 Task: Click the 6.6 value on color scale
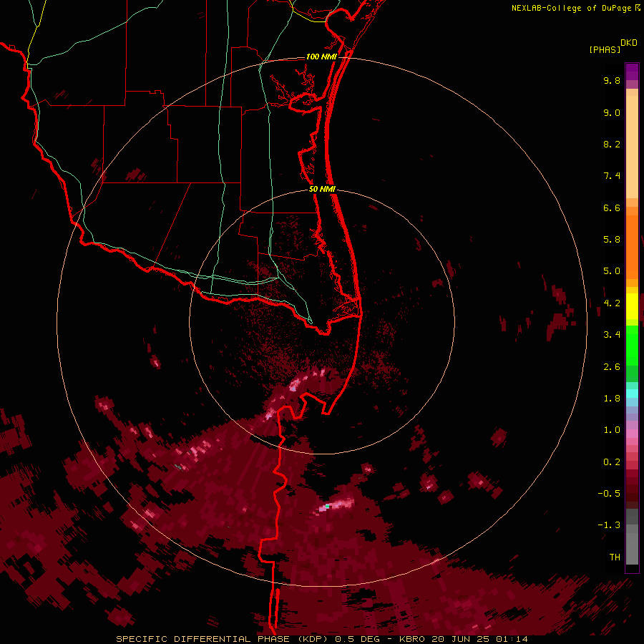click(x=612, y=208)
